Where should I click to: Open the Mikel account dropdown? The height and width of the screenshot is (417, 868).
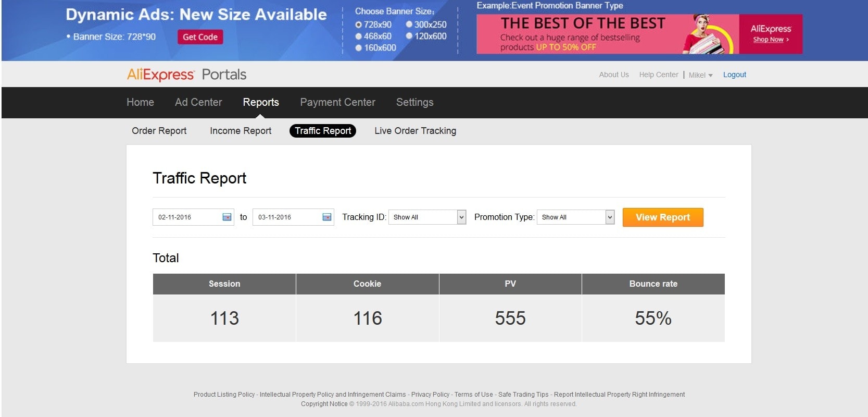pos(700,75)
